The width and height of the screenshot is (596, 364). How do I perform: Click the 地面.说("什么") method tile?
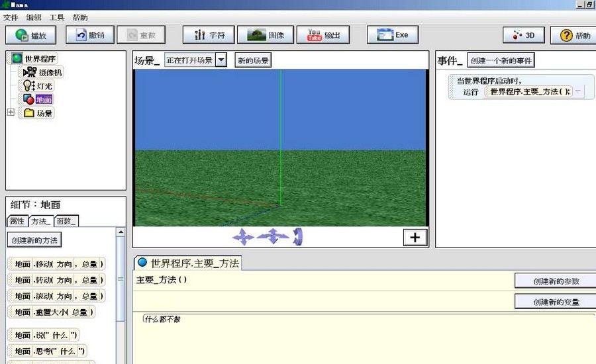click(x=43, y=335)
